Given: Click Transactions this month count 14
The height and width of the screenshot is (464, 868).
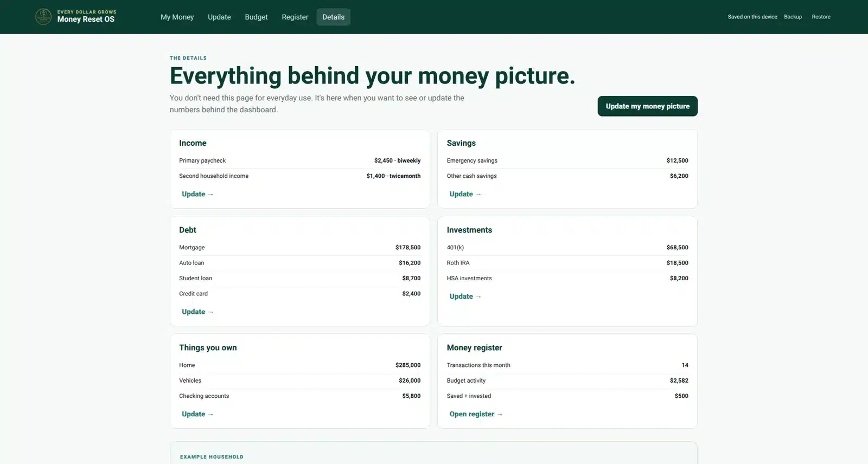Looking at the screenshot, I should point(685,365).
